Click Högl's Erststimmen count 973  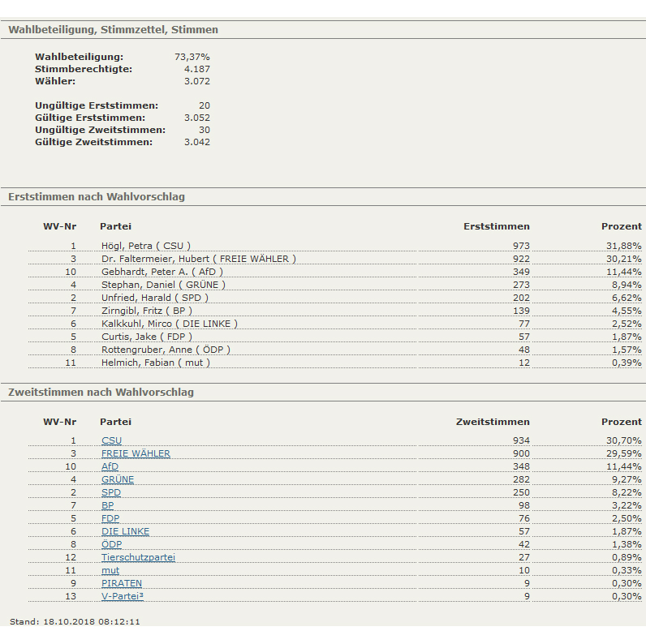[x=521, y=247]
